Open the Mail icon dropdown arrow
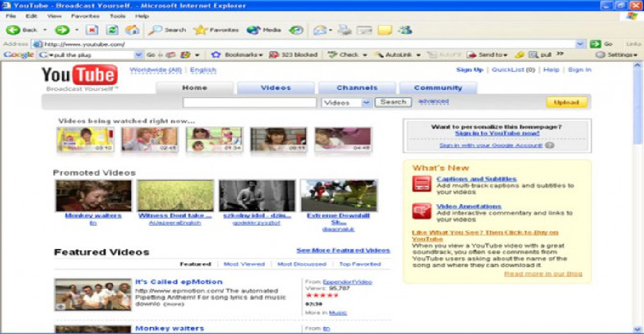Screen dimensions: 644x334 coord(331,30)
